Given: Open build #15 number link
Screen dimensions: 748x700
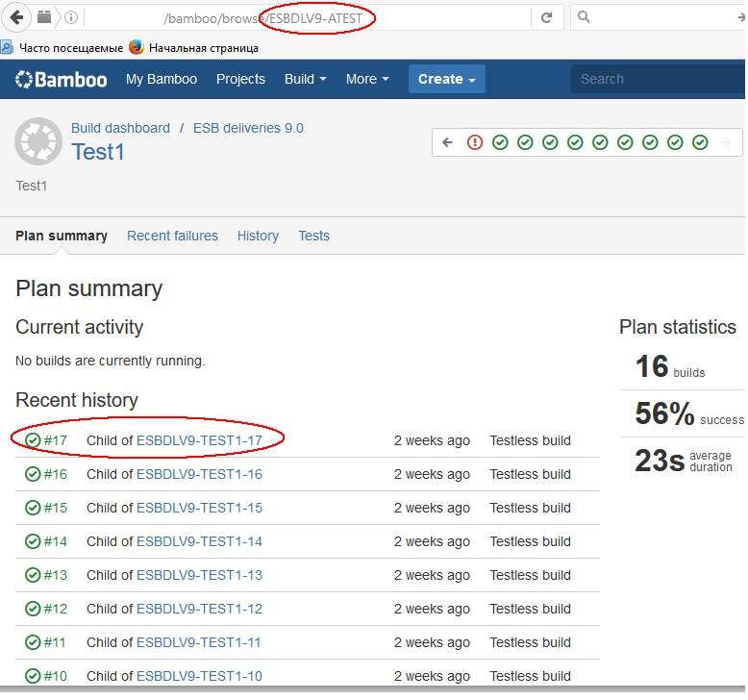Looking at the screenshot, I should pyautogui.click(x=56, y=508).
